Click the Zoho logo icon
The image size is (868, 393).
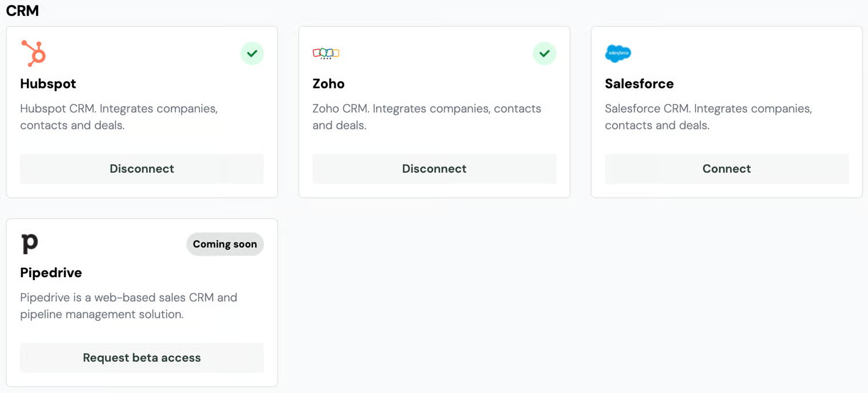325,54
